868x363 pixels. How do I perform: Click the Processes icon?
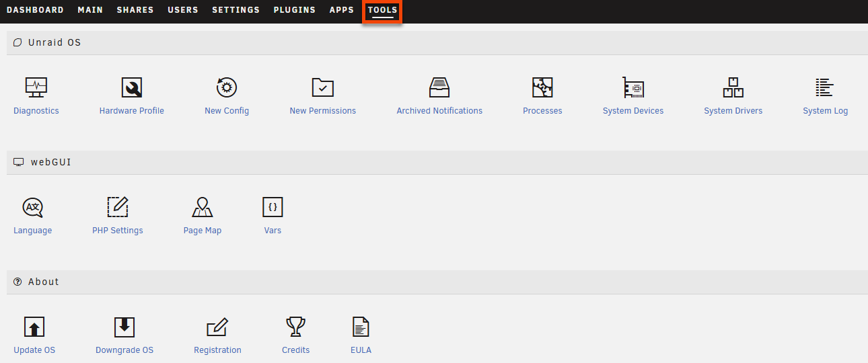(x=542, y=87)
